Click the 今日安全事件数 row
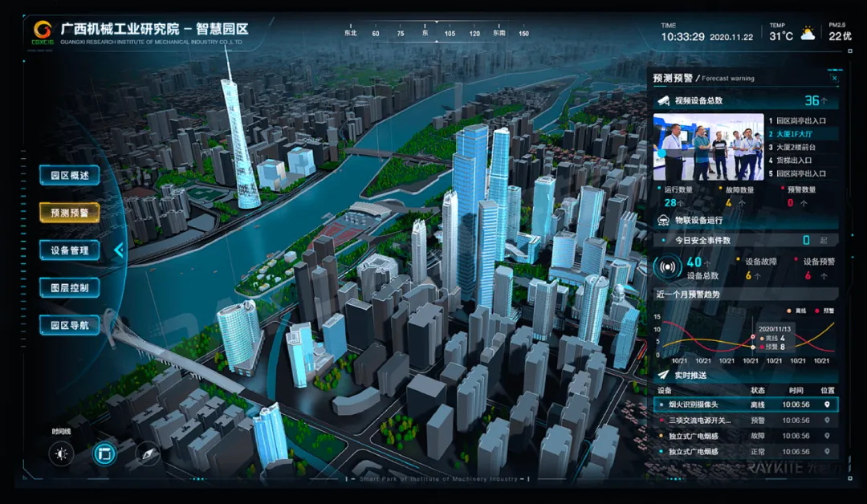867x504 pixels. pos(745,241)
